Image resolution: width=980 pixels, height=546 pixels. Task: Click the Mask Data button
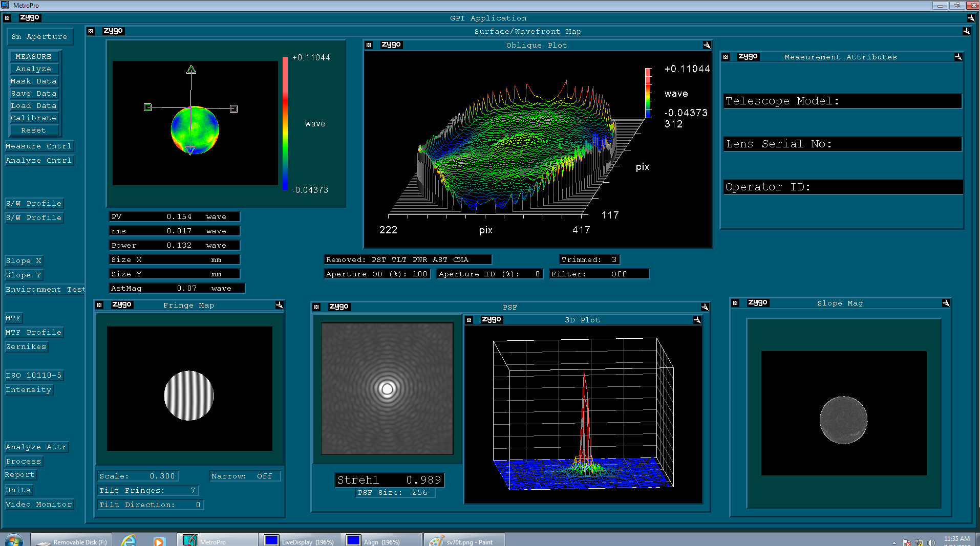click(34, 81)
